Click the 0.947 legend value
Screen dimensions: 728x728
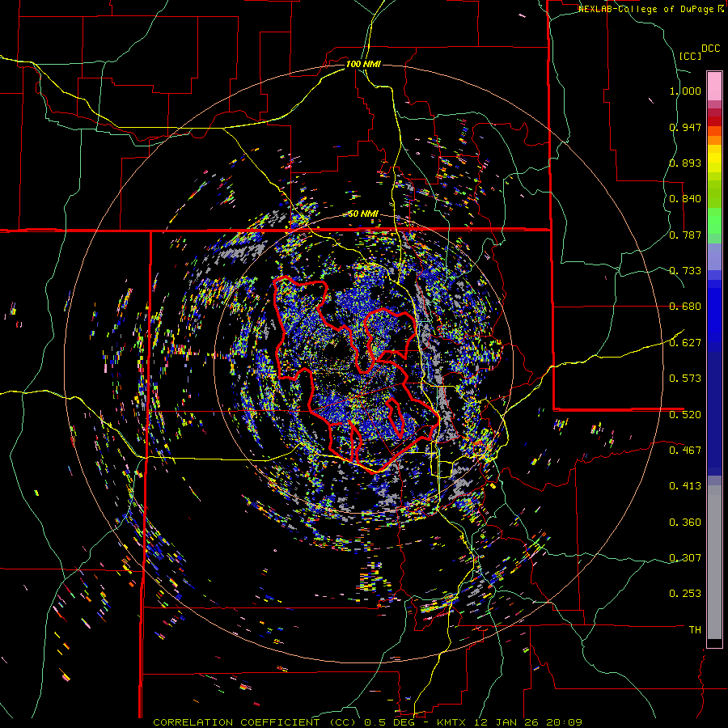(x=685, y=127)
